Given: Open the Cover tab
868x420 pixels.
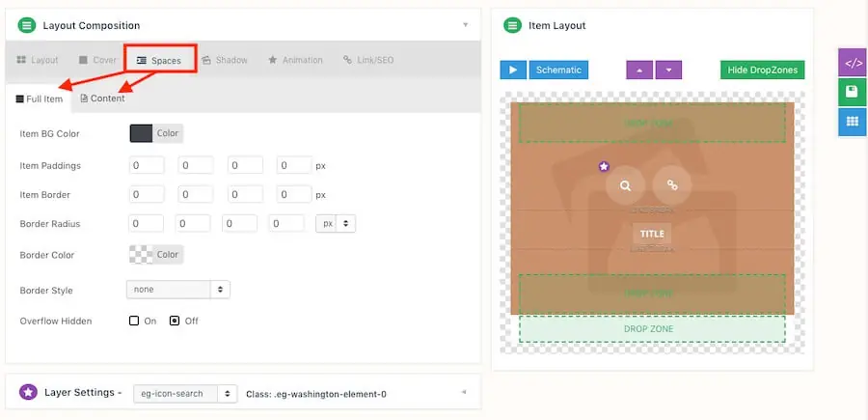Looking at the screenshot, I should [x=97, y=60].
